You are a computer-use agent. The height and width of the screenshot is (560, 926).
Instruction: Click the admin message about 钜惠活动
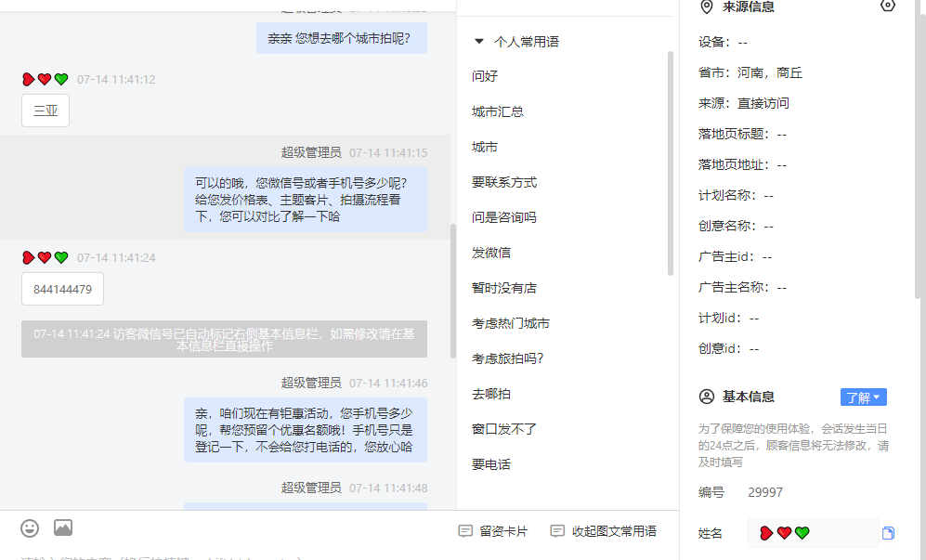click(306, 430)
